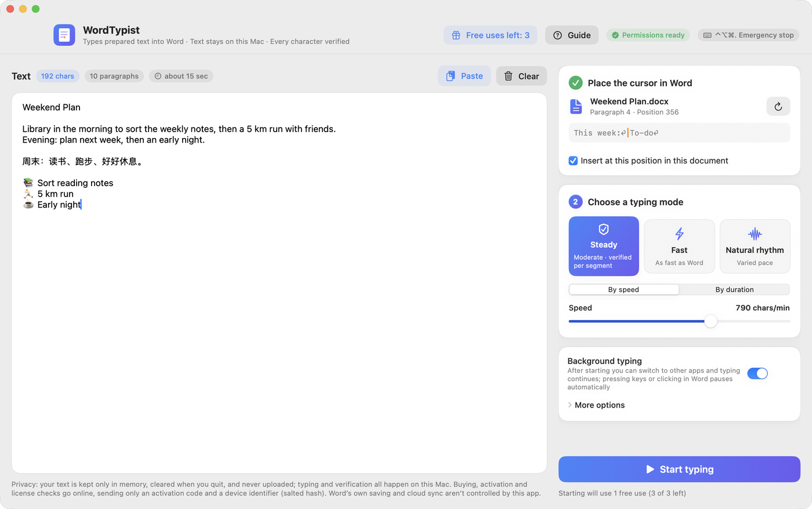The height and width of the screenshot is (509, 812).
Task: Open the Guide help button
Action: (x=571, y=35)
